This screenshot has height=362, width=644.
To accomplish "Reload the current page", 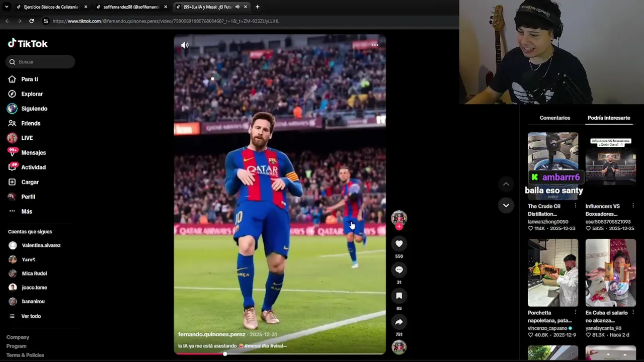I will click(31, 21).
